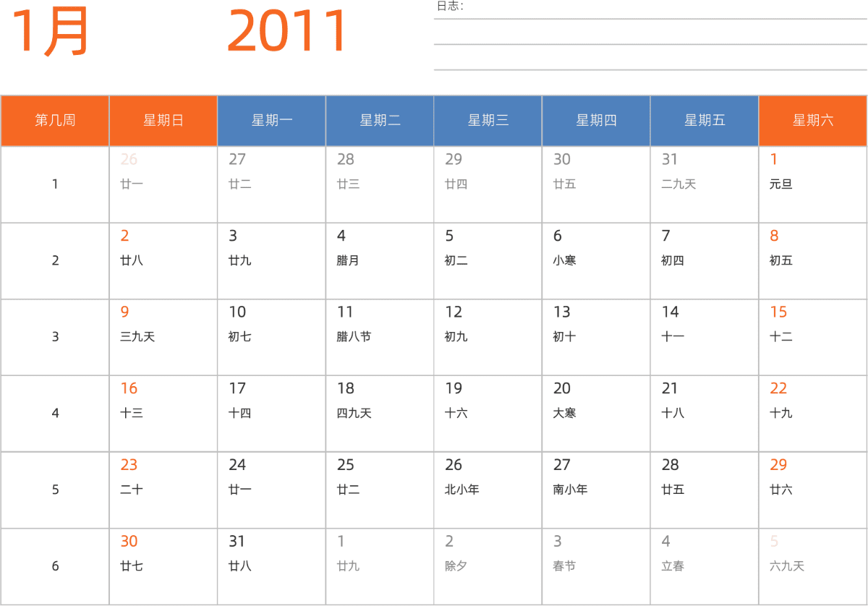Click the 初二 lunar date

[x=456, y=260]
